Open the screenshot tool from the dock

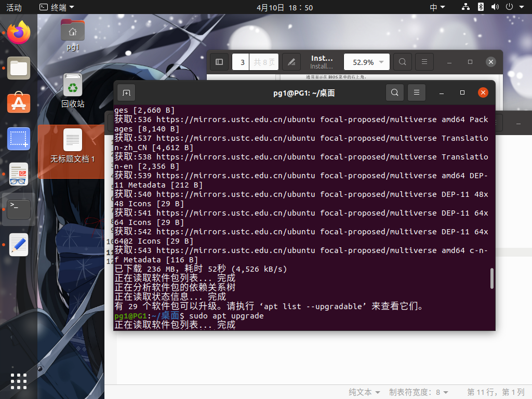click(x=18, y=139)
